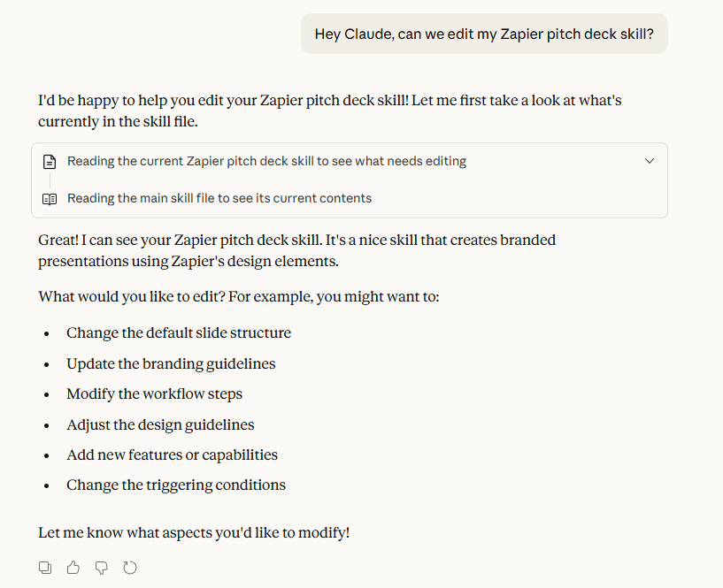Click the open-book icon beside the skill file step
The height and width of the screenshot is (588, 723).
pos(50,198)
